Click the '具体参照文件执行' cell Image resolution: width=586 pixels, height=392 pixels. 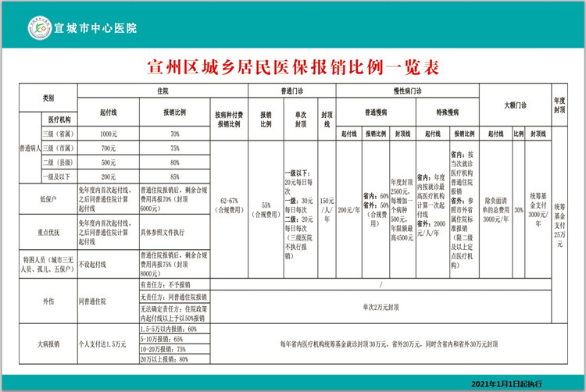174,232
